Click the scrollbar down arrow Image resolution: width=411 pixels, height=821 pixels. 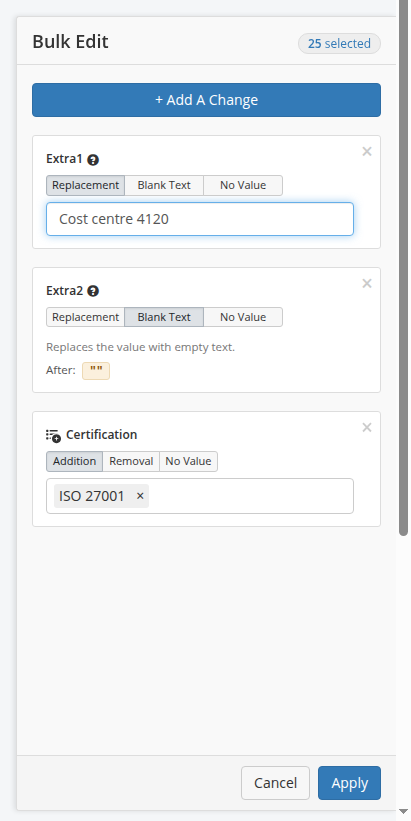403,812
